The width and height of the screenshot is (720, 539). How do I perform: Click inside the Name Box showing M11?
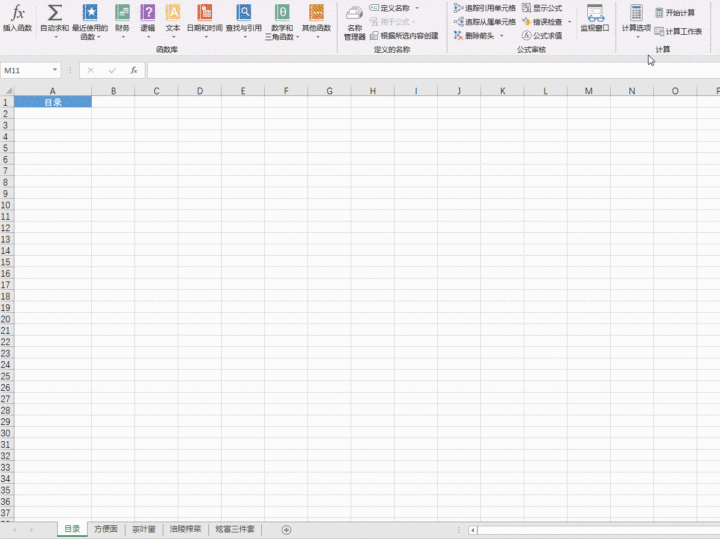click(25, 70)
